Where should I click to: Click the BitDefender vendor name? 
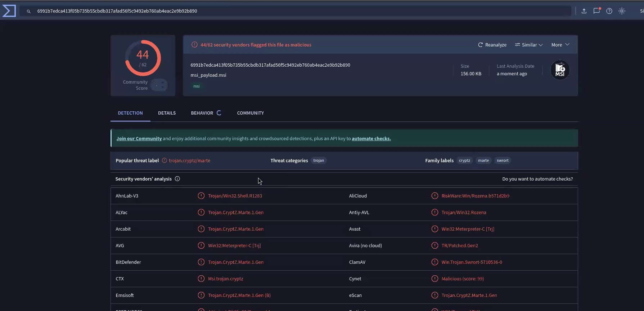pos(128,262)
